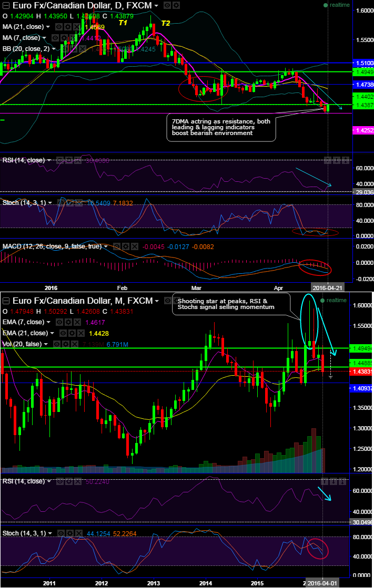374x588 pixels.
Task: Click the red 1.4383 last price label
Action: 361,372
